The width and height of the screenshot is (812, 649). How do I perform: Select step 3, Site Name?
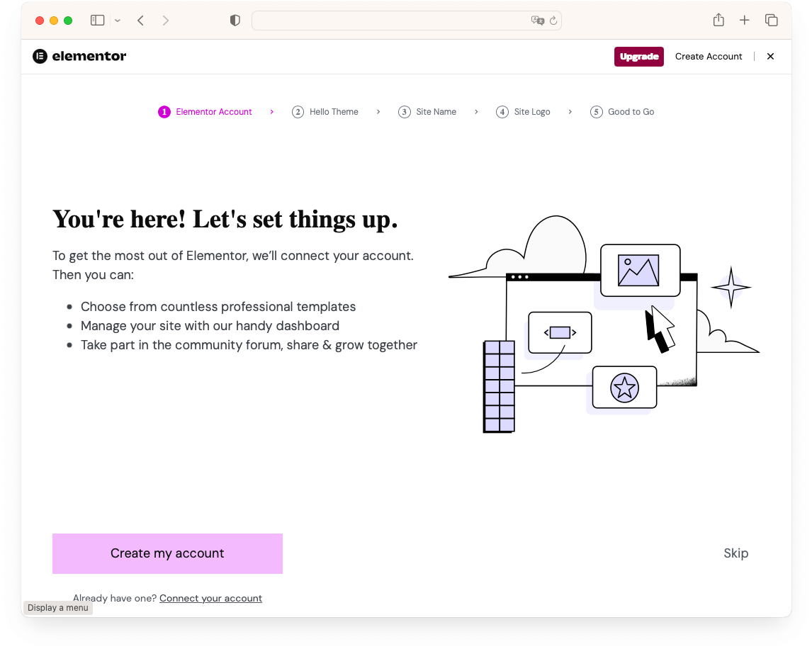428,111
